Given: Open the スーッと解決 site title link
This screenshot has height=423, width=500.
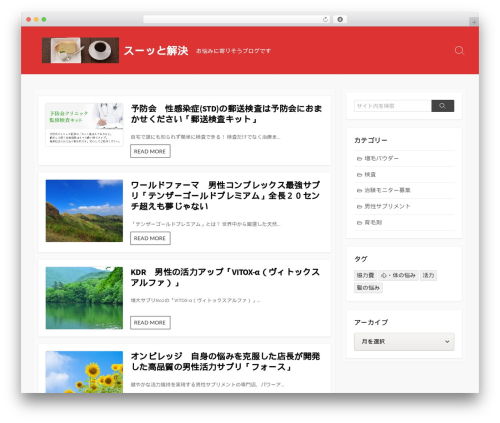Looking at the screenshot, I should (x=156, y=51).
